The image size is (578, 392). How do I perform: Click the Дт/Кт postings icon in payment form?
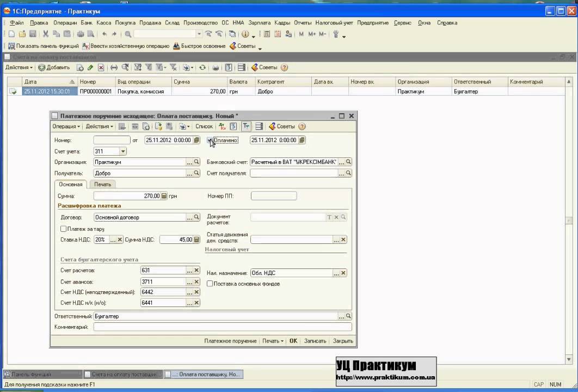222,126
